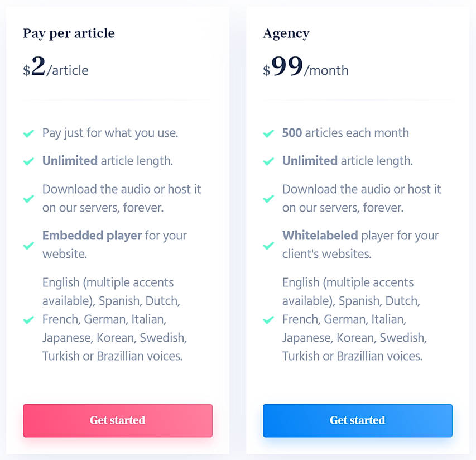Select the 'Pay per article' plan title
476x460 pixels.
(x=69, y=33)
